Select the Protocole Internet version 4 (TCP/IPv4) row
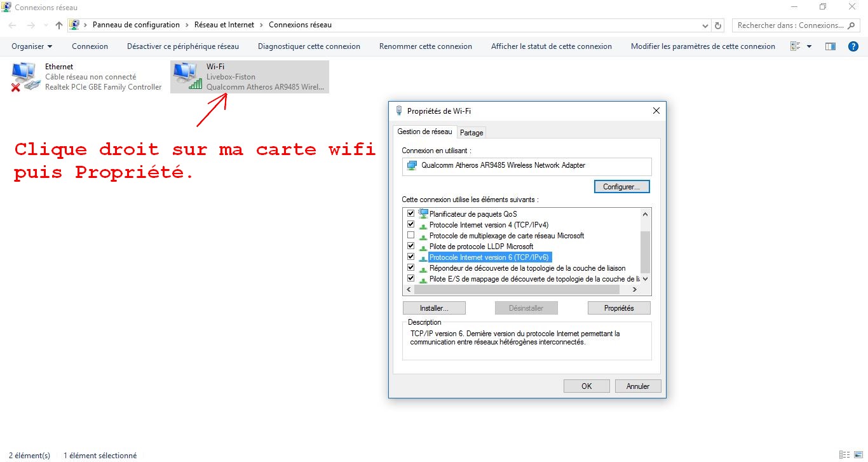The height and width of the screenshot is (462, 868). pos(489,225)
